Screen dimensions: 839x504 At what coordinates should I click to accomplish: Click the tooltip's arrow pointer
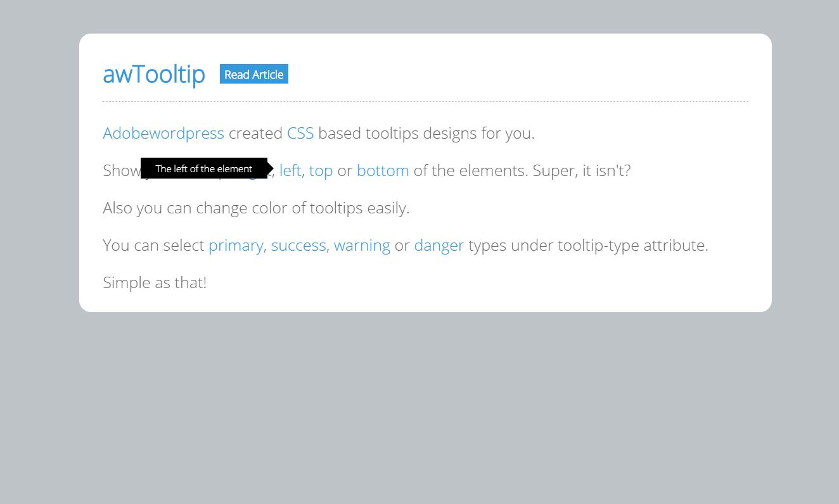pos(270,168)
